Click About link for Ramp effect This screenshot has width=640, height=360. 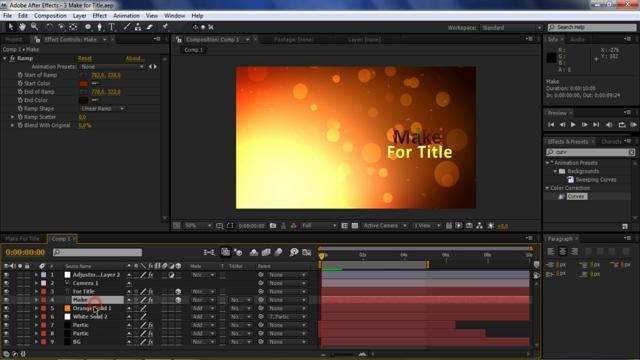click(x=135, y=58)
